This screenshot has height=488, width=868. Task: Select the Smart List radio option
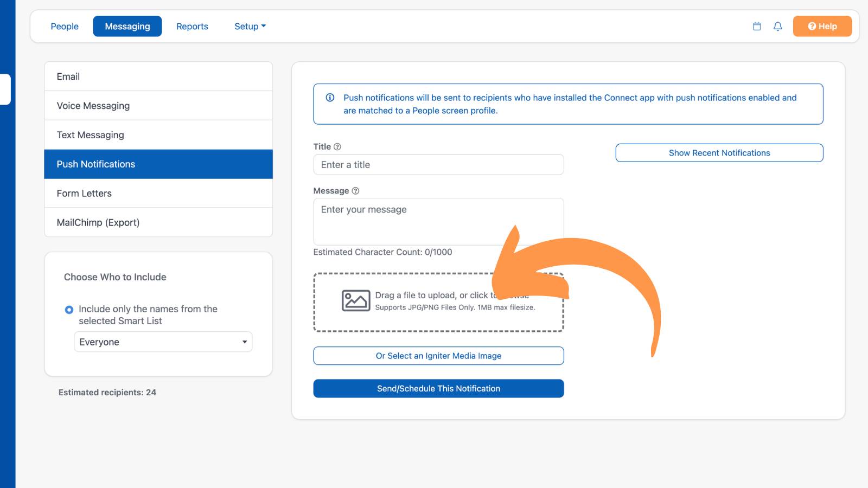click(69, 310)
